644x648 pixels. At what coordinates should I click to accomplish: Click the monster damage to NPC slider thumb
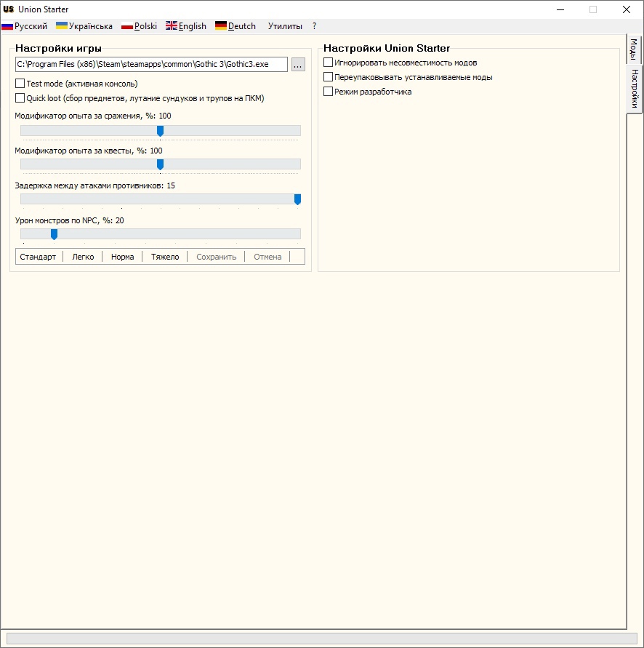(54, 234)
